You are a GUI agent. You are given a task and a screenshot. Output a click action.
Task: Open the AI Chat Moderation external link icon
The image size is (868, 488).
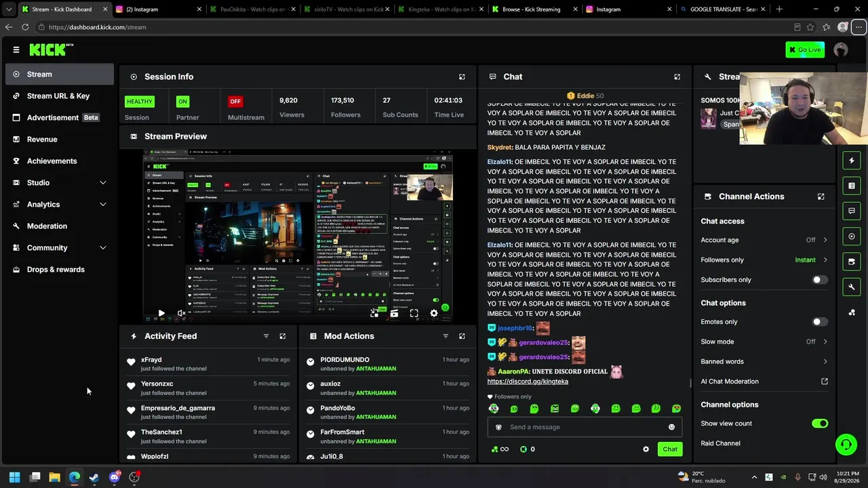point(825,382)
